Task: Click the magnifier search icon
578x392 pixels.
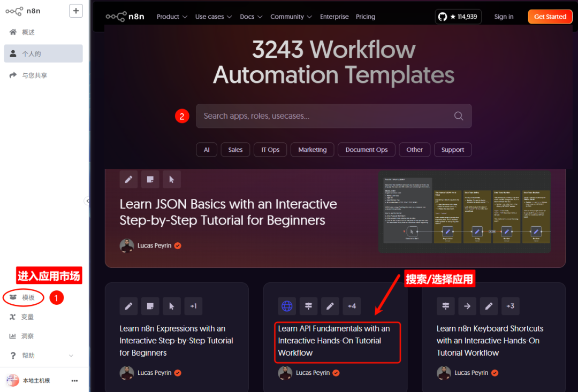Action: [459, 116]
